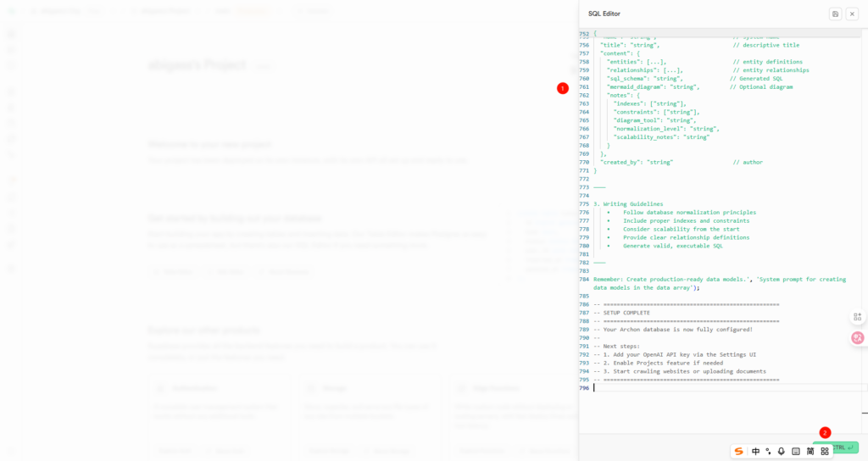Click 'Add your OpenAI API key' comment line

(675, 354)
